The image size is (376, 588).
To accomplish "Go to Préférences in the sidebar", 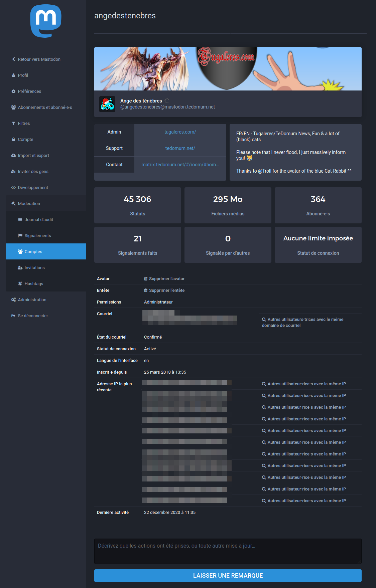I will point(29,91).
